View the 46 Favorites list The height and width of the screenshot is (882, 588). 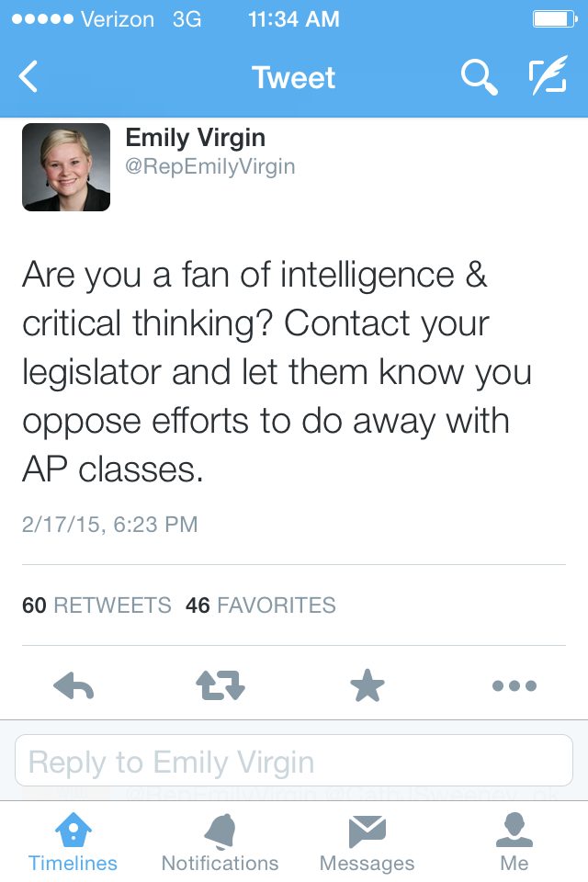pyautogui.click(x=261, y=605)
